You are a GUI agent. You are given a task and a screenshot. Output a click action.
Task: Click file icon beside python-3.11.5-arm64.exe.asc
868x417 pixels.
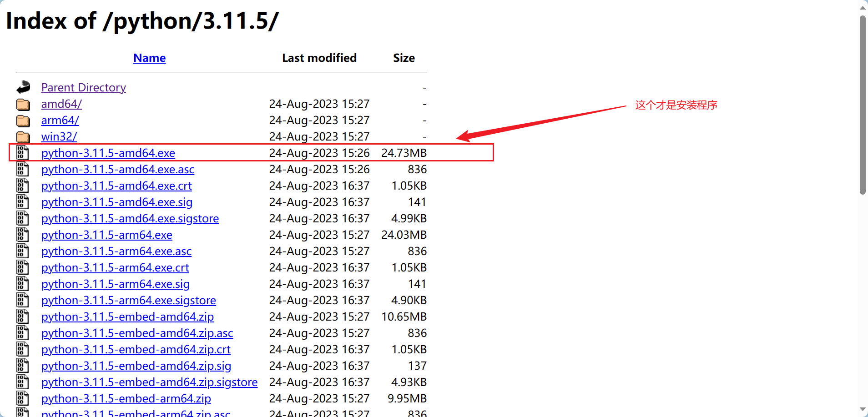(x=23, y=251)
